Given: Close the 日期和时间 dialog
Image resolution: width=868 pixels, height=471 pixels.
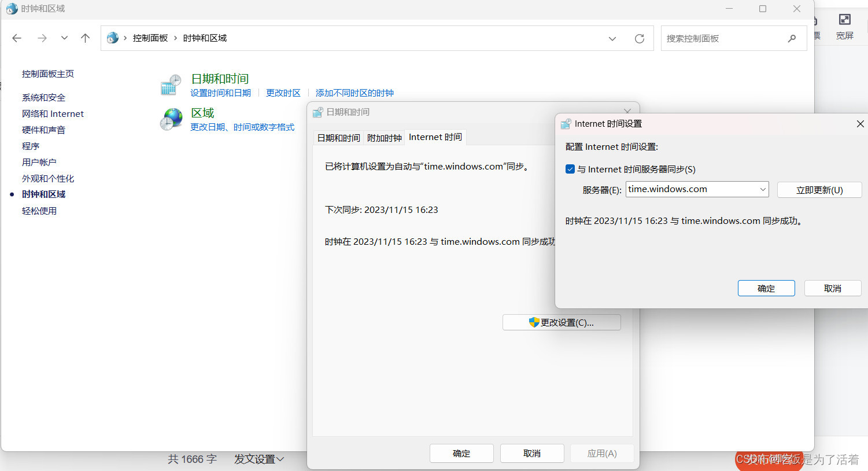Looking at the screenshot, I should click(628, 111).
